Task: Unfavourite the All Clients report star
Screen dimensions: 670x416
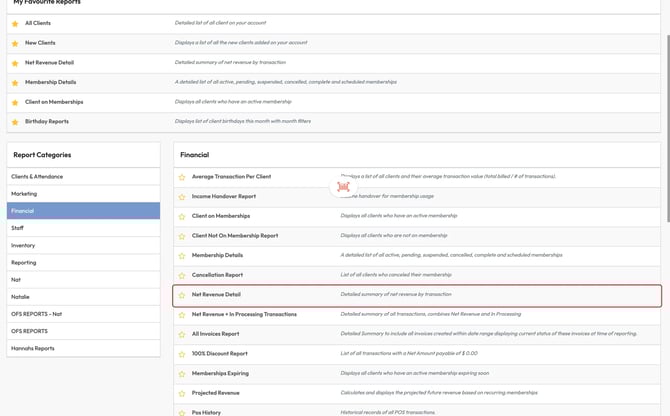Action: 15,23
